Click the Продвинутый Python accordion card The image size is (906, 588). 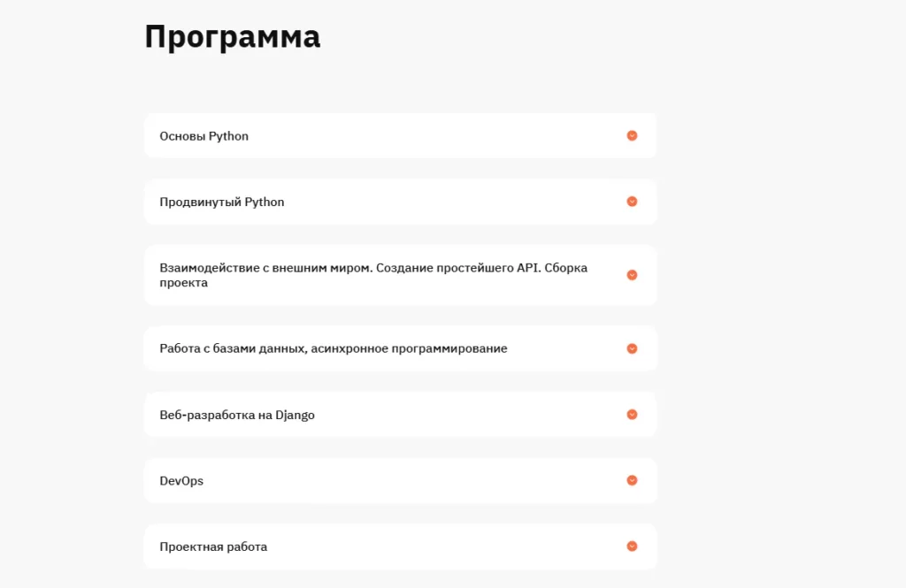pos(400,201)
